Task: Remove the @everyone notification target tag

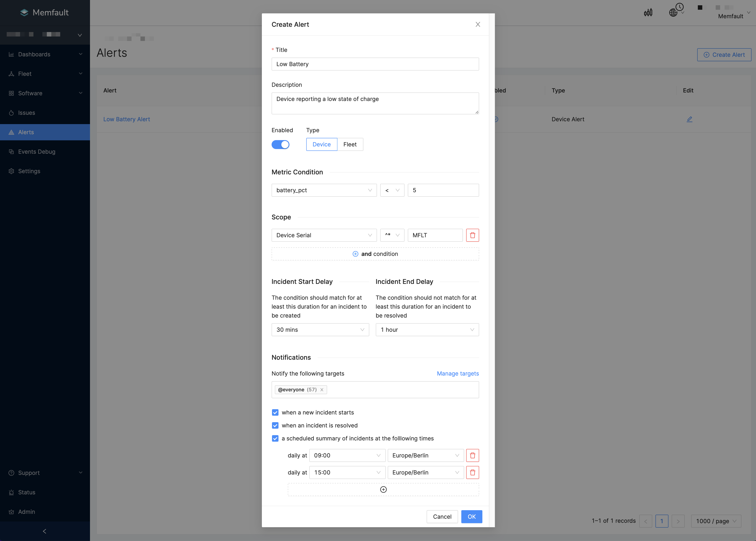Action: pyautogui.click(x=322, y=390)
